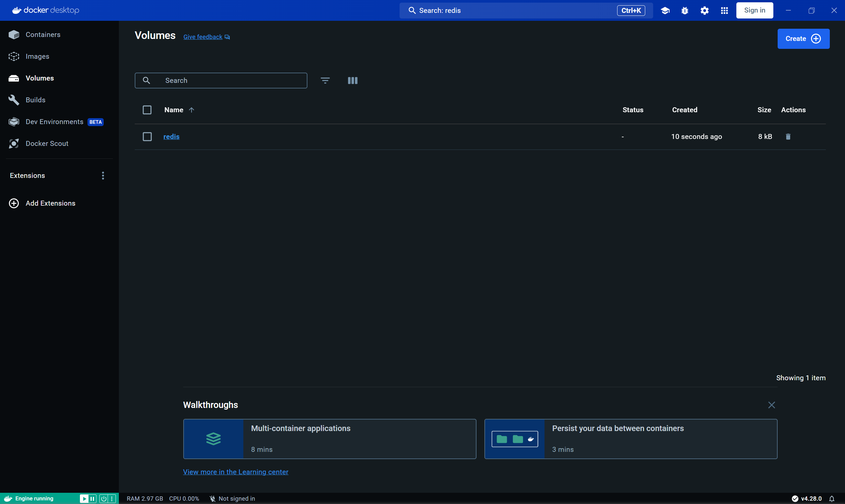Open Settings via the gear icon
The height and width of the screenshot is (504, 845).
tap(704, 11)
